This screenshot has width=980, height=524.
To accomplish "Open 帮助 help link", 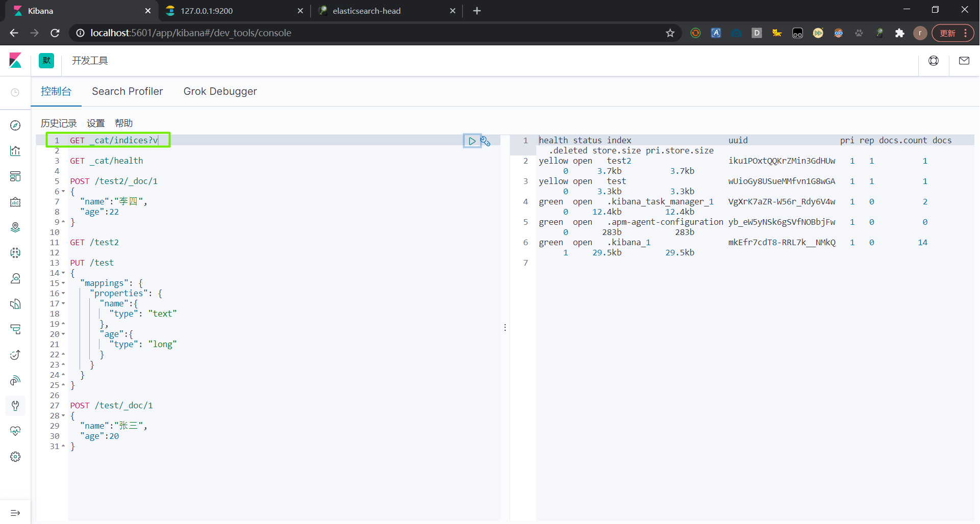I will (123, 123).
